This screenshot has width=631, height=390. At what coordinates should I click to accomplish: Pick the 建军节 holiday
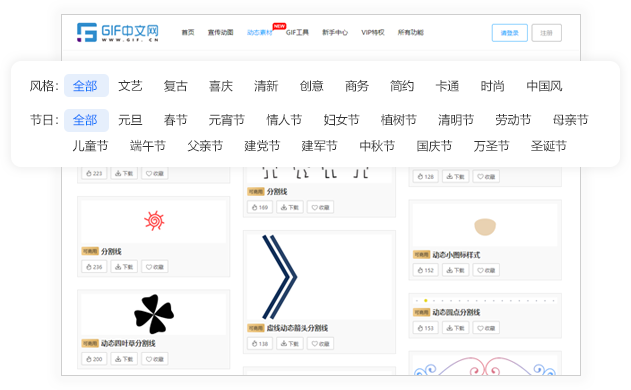tap(319, 146)
